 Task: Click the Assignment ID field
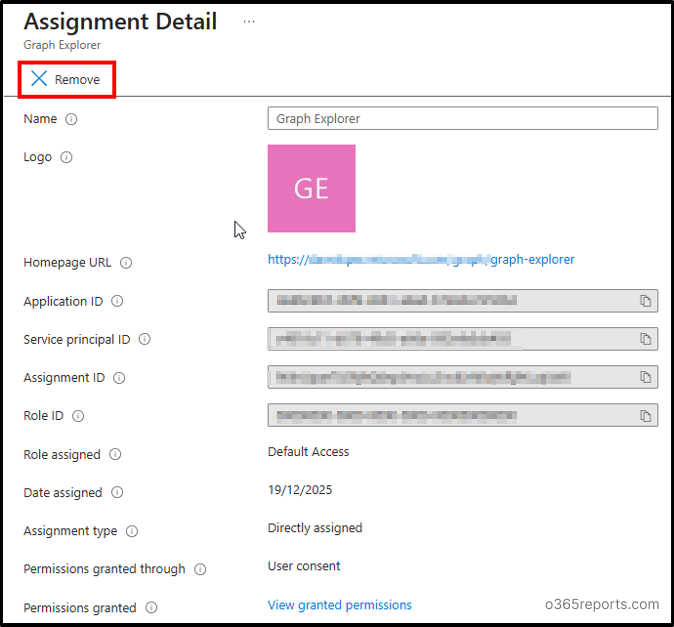(463, 377)
